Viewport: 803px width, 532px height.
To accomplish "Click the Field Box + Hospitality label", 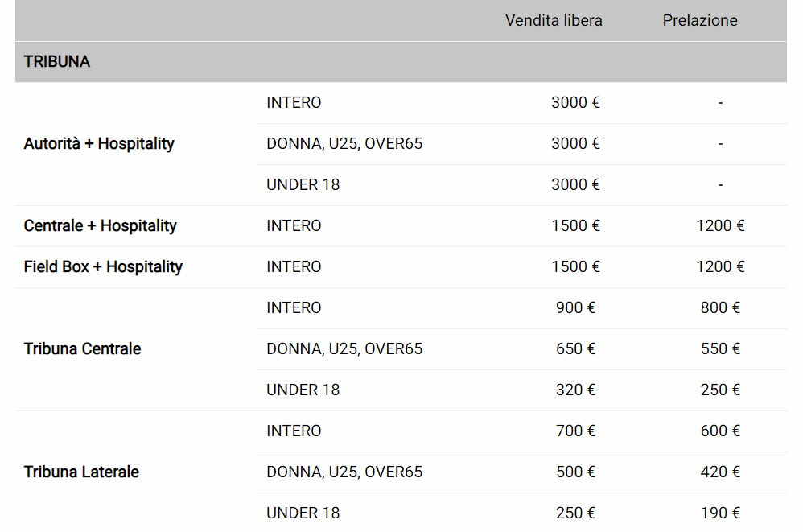I will point(103,266).
